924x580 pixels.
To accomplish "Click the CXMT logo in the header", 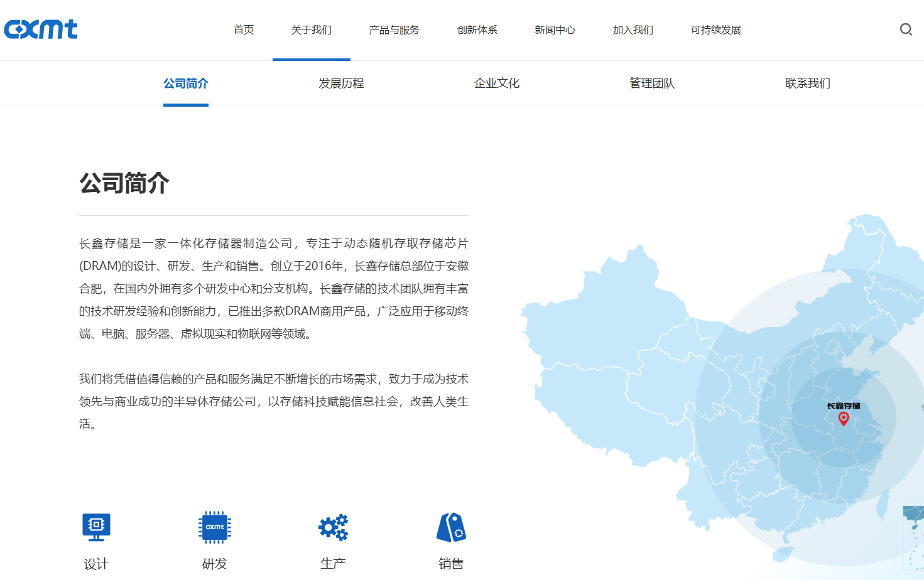I will pyautogui.click(x=41, y=29).
